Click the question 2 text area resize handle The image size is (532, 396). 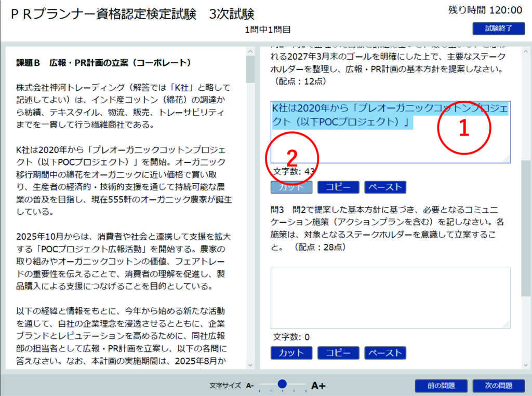click(x=507, y=159)
